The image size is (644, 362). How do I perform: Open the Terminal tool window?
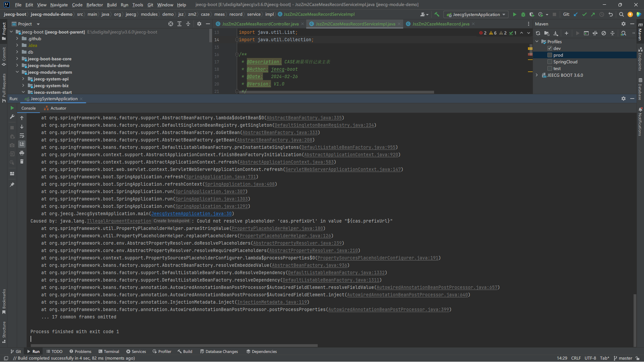[109, 351]
